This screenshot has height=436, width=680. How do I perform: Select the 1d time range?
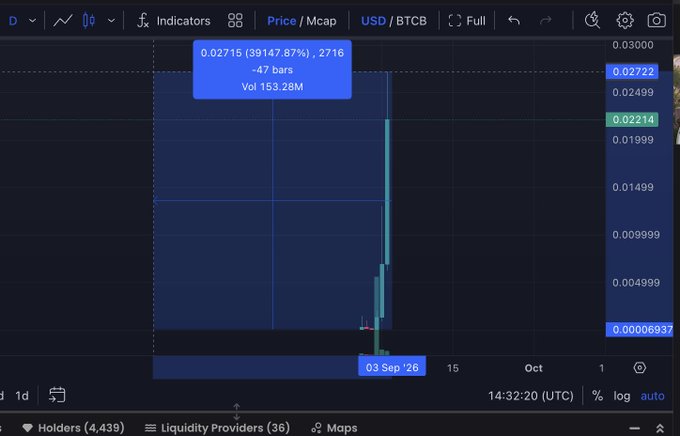pyautogui.click(x=22, y=396)
